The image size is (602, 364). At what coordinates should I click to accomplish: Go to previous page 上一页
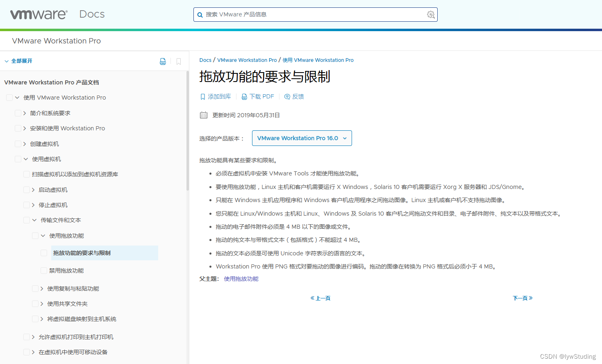coord(320,298)
